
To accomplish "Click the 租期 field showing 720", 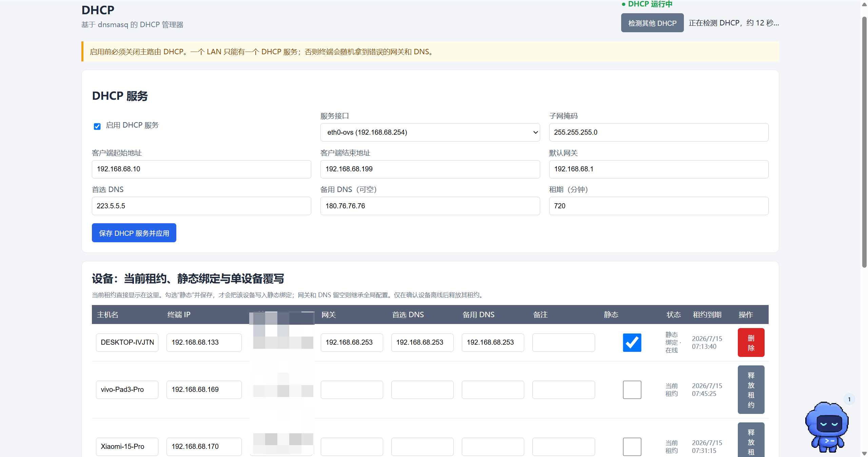I will (x=659, y=206).
